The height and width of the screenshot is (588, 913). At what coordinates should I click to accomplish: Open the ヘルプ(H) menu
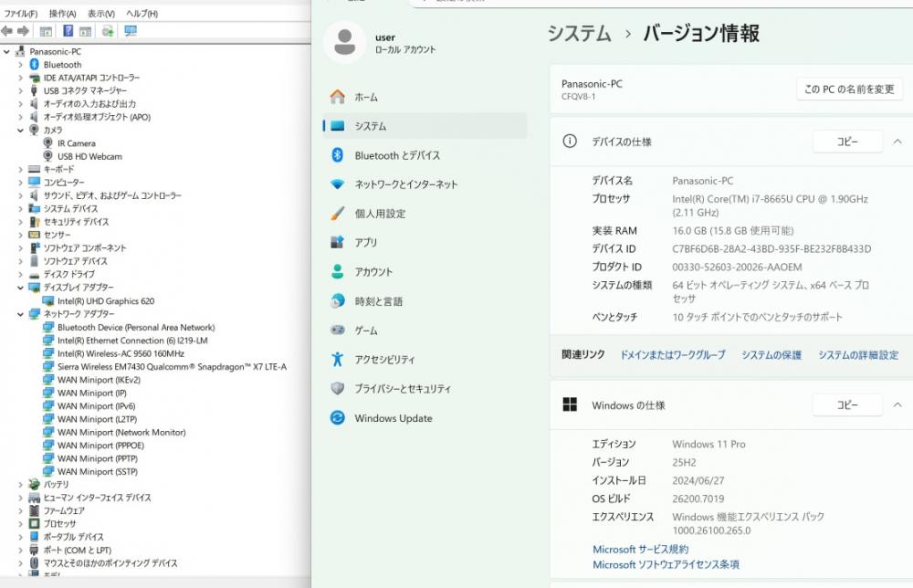(x=142, y=14)
